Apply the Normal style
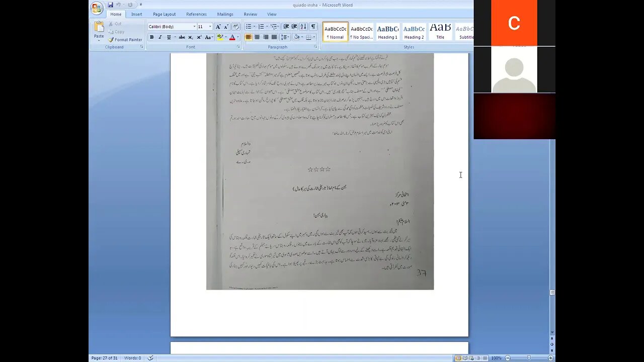Screen dimensions: 644x362 click(335, 32)
